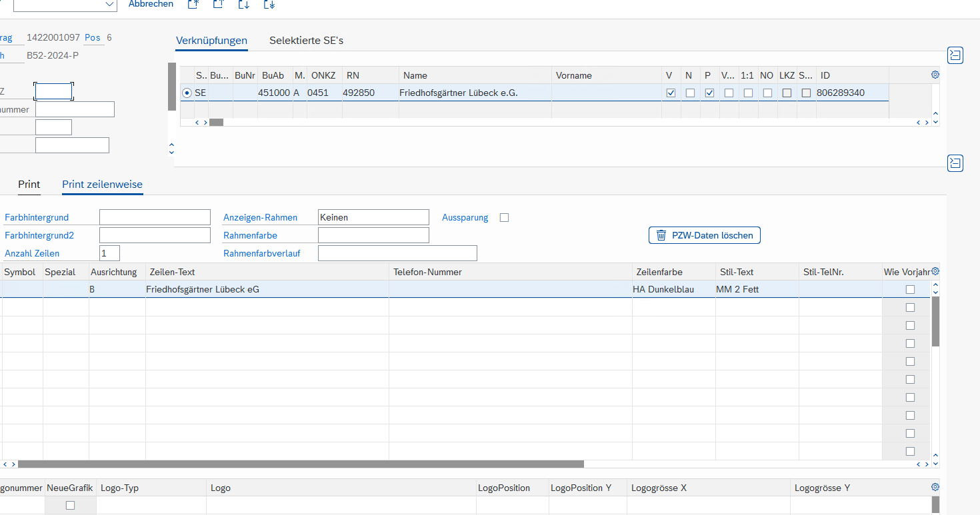Viewport: 980px width, 515px height.
Task: Check Wie Vorjahr for Friedhofsgärtner Lübeck eG line
Action: pos(910,289)
